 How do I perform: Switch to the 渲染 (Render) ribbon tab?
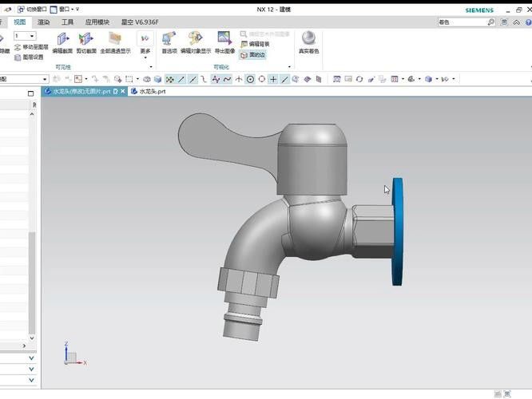pyautogui.click(x=43, y=22)
